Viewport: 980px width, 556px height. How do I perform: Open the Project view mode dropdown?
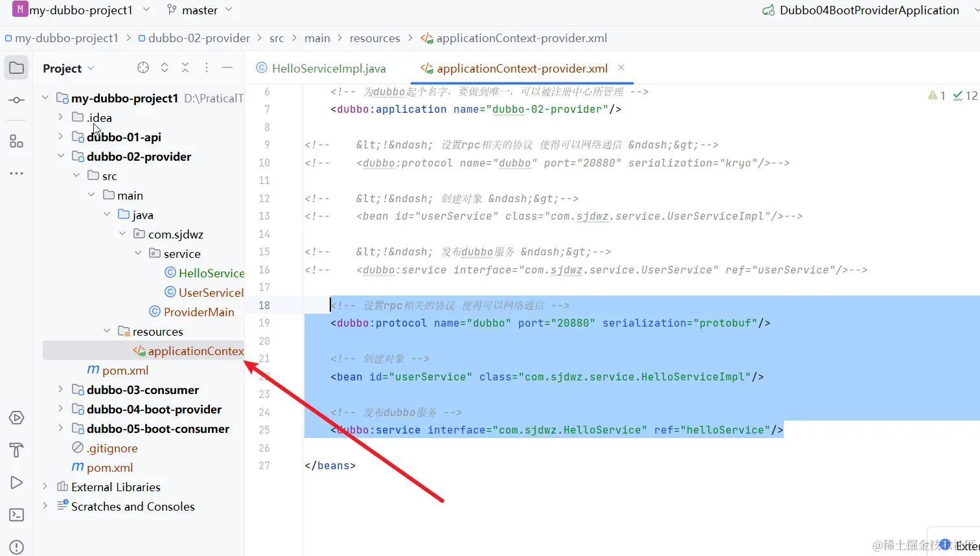click(91, 69)
